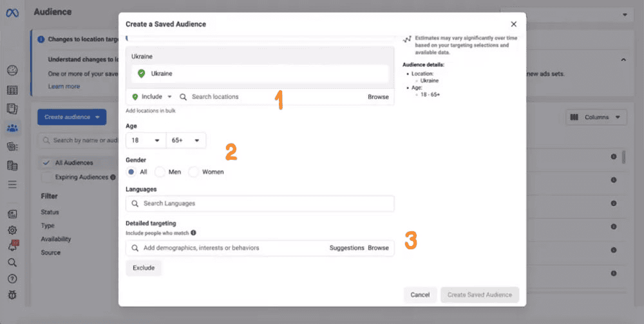Check the All Audiences filter checkbox
Viewport: 644px width, 324px height.
click(46, 162)
